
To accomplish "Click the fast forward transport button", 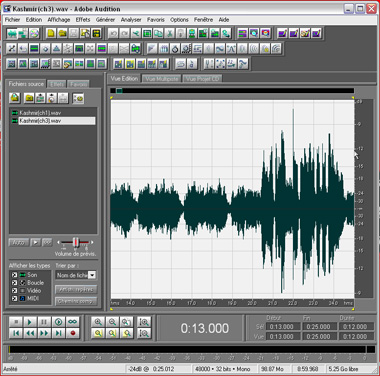I will pyautogui.click(x=44, y=333).
